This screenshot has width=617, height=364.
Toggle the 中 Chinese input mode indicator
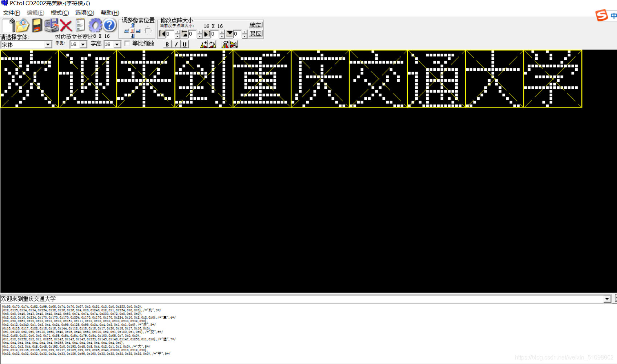[613, 16]
